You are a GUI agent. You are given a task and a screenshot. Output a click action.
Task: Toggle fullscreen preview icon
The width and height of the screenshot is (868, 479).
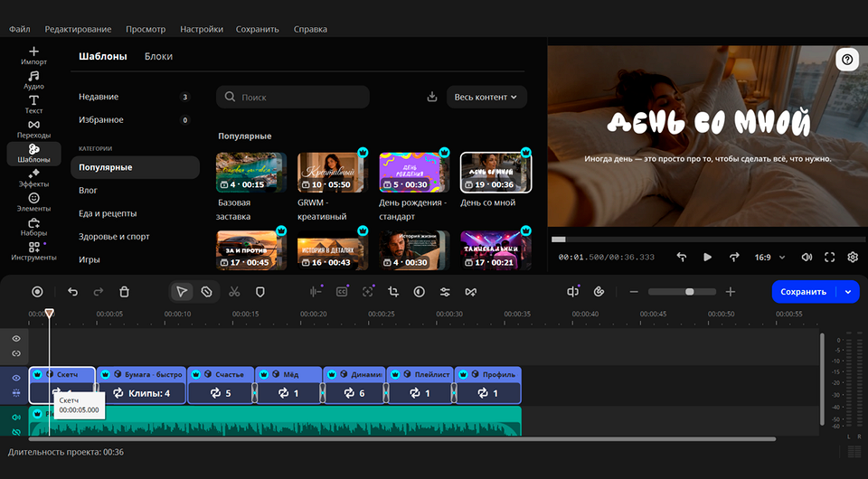(829, 258)
